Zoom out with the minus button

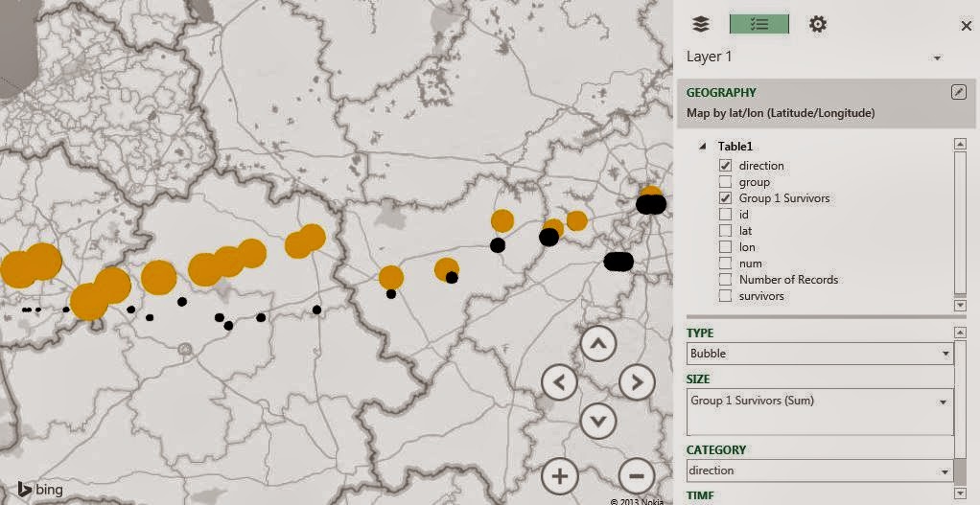pos(637,477)
